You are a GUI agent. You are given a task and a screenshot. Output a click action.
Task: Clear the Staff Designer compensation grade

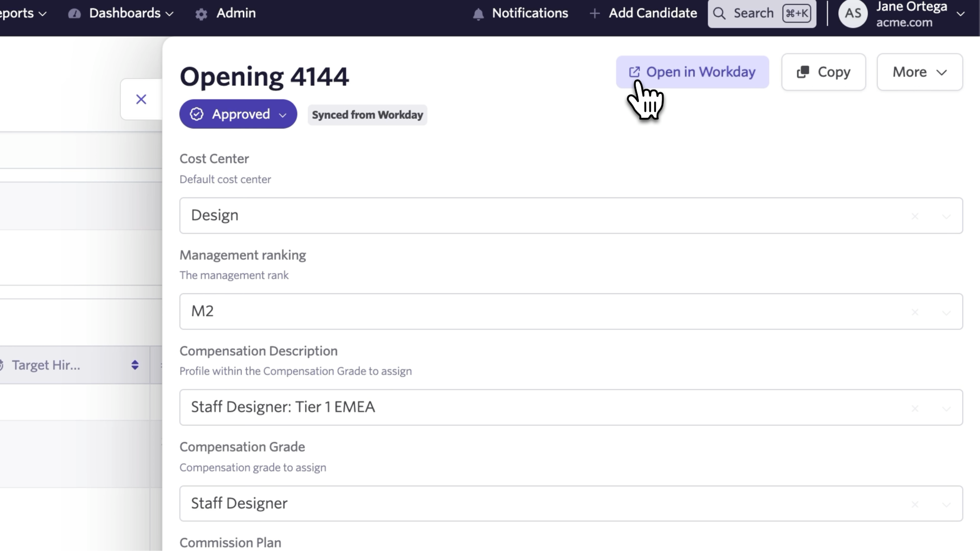coord(914,504)
